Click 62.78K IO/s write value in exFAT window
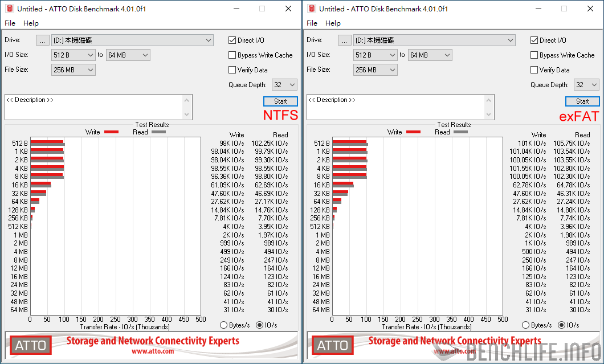 pyautogui.click(x=530, y=185)
